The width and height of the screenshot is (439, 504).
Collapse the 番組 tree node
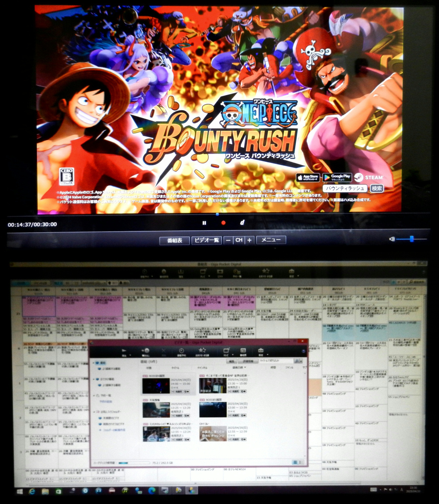point(93,363)
